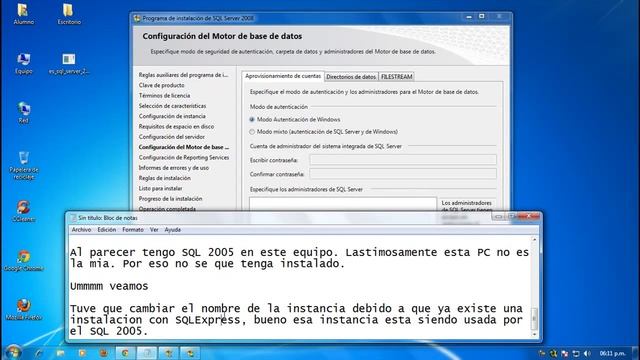Open Windows Media Player in taskbar
The height and width of the screenshot is (360, 640).
pos(82,353)
